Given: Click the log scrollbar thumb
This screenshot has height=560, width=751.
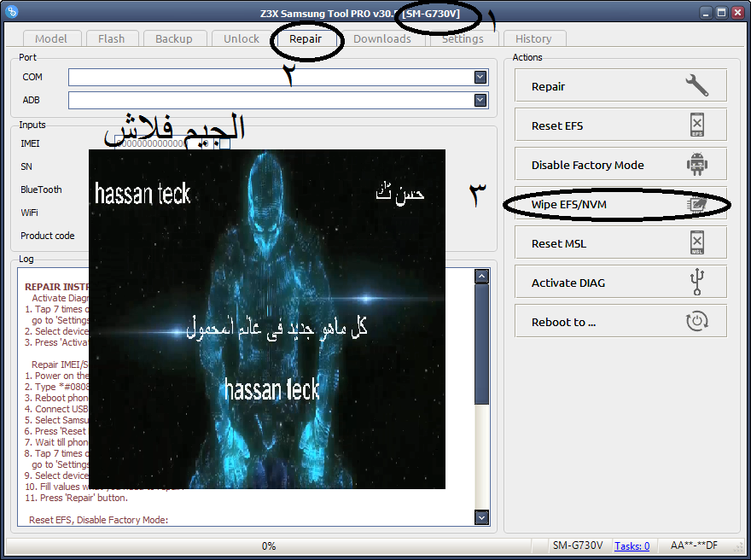Looking at the screenshot, I should (x=481, y=344).
